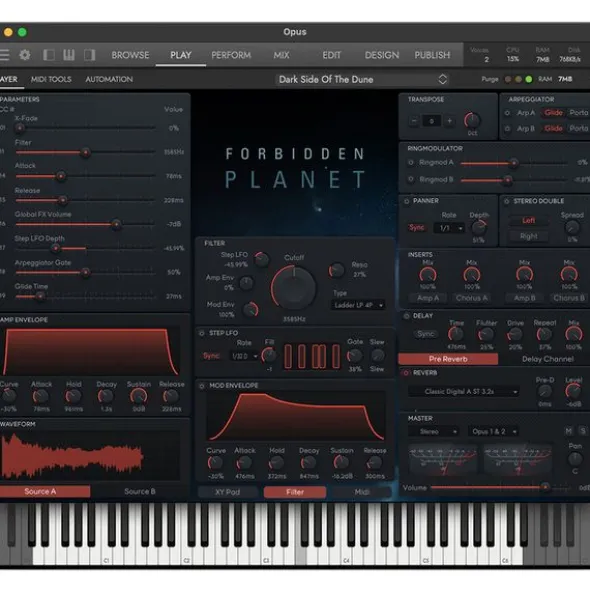Open the Classic Digital A reverb dropdown
This screenshot has height=591, width=590.
pos(464,392)
